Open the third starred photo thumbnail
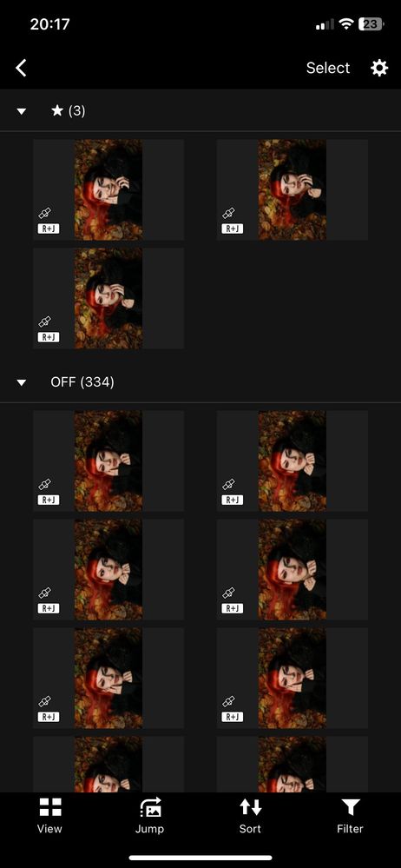 [x=108, y=298]
